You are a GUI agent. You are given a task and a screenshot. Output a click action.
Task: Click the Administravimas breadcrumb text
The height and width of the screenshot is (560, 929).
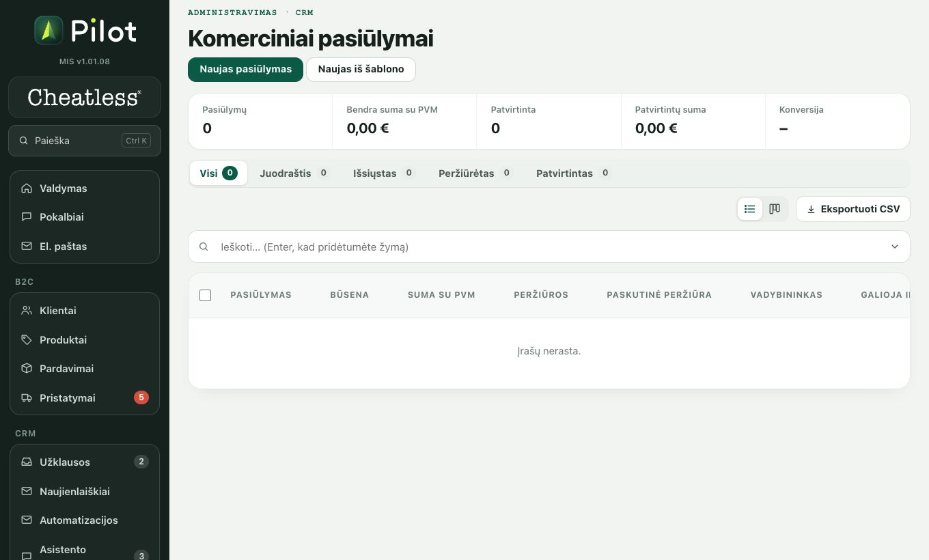pyautogui.click(x=232, y=12)
